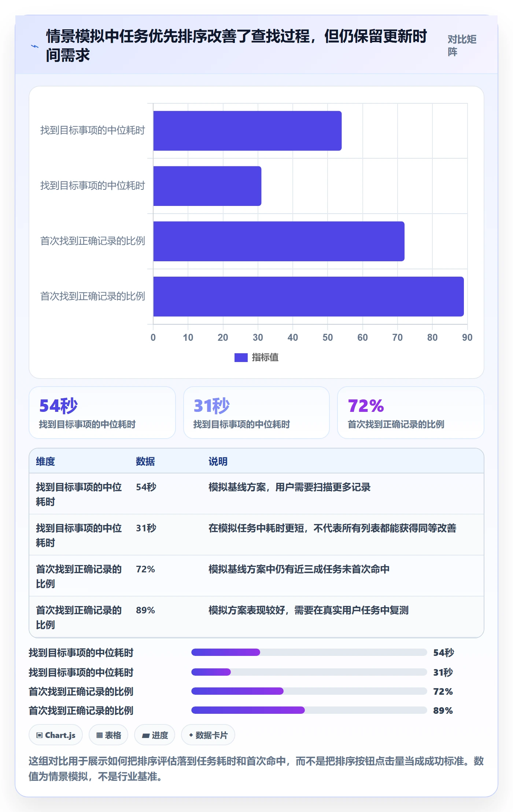Click the 指标值 legend label

[x=265, y=357]
